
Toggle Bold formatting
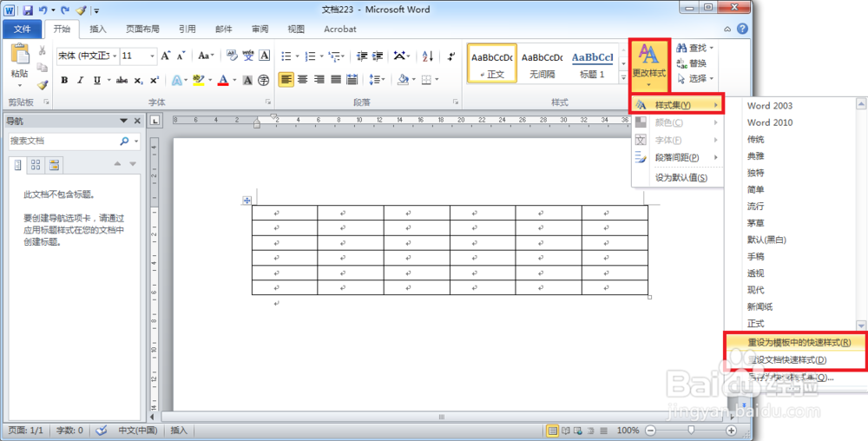(64, 80)
